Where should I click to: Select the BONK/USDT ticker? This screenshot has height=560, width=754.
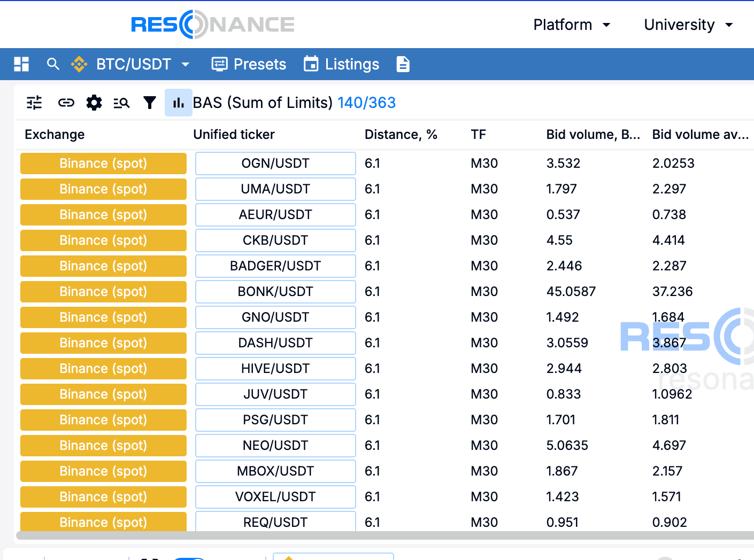click(x=275, y=292)
